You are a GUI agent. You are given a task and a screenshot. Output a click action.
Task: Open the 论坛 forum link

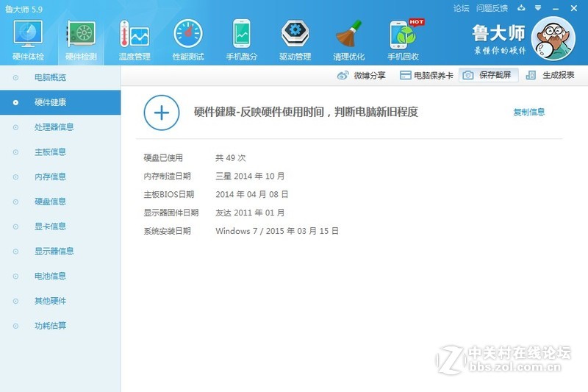pyautogui.click(x=462, y=8)
